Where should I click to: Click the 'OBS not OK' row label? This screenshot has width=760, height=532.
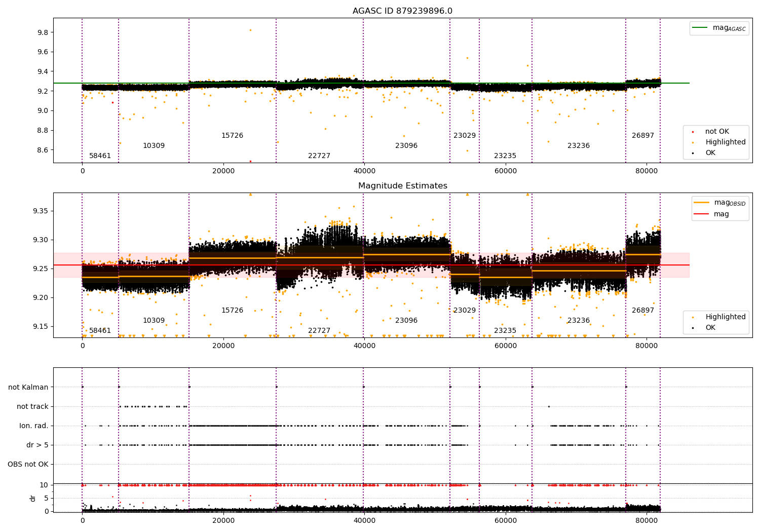pos(28,464)
